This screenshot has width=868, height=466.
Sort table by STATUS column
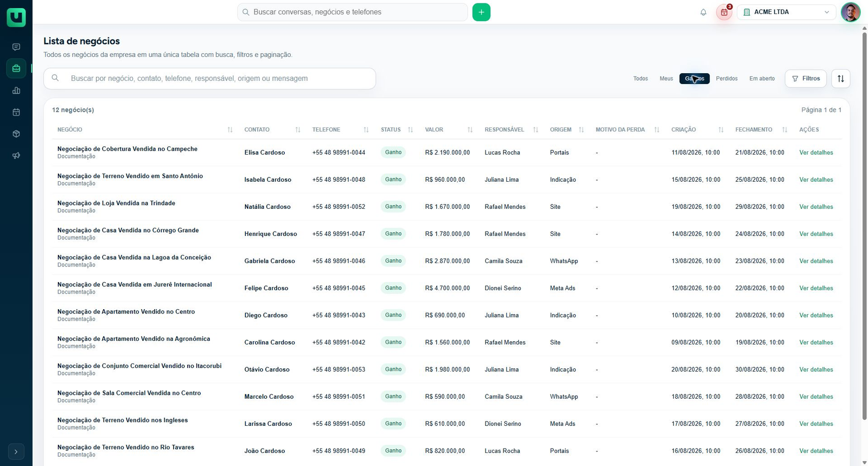click(411, 130)
